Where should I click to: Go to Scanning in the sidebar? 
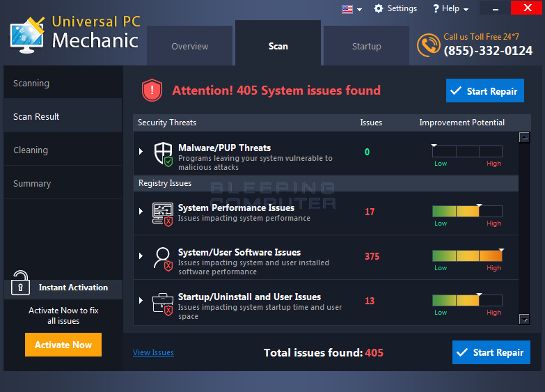(x=63, y=83)
